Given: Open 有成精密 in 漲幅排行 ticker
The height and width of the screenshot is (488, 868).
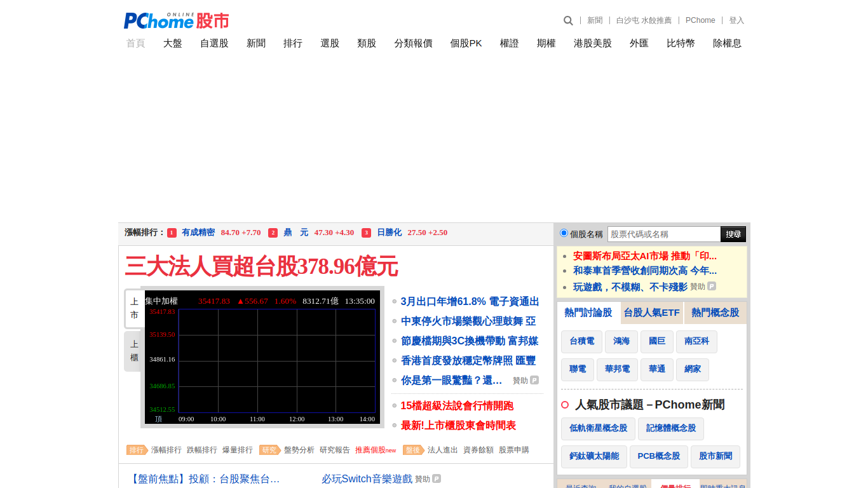Looking at the screenshot, I should click(x=198, y=233).
